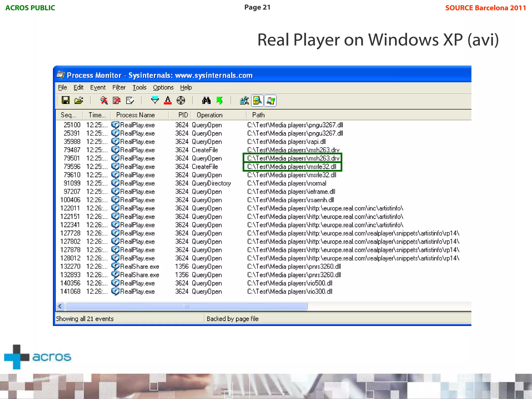The height and width of the screenshot is (399, 532).
Task: Click the RealShare.exe icon in row 132270
Action: click(x=115, y=266)
